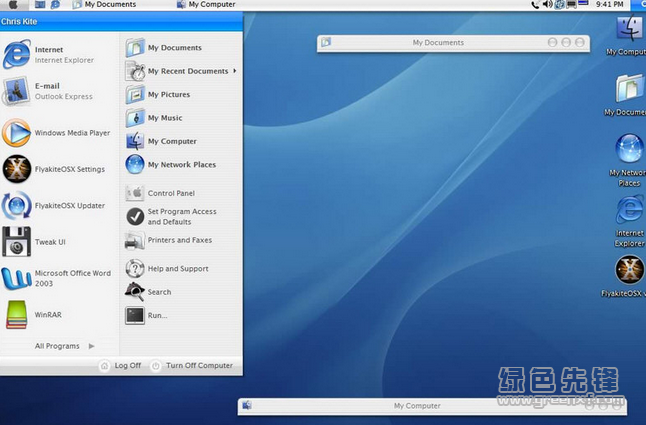This screenshot has height=425, width=646.
Task: Switch to My Documents taskbar item
Action: tap(104, 5)
